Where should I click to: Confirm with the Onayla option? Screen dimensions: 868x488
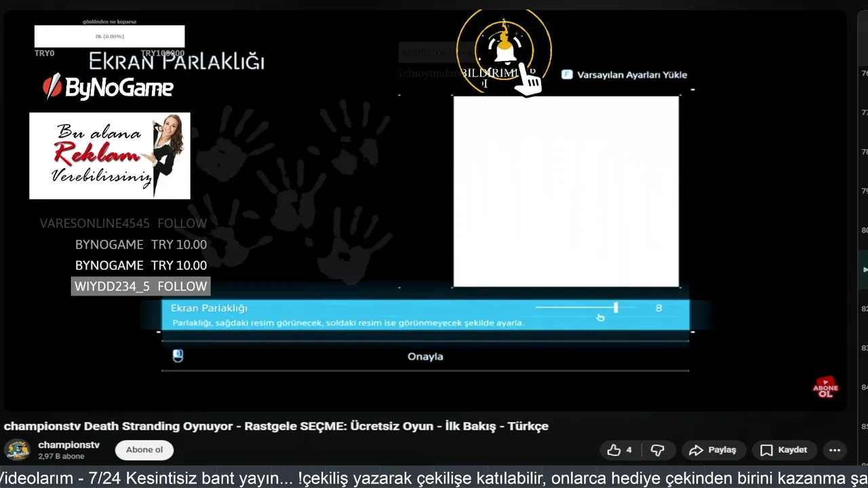425,357
